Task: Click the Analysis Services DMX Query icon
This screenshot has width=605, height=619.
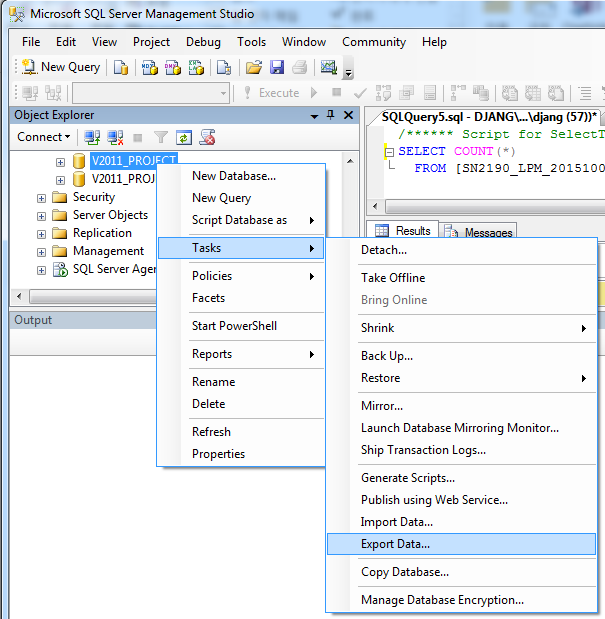Action: (173, 68)
